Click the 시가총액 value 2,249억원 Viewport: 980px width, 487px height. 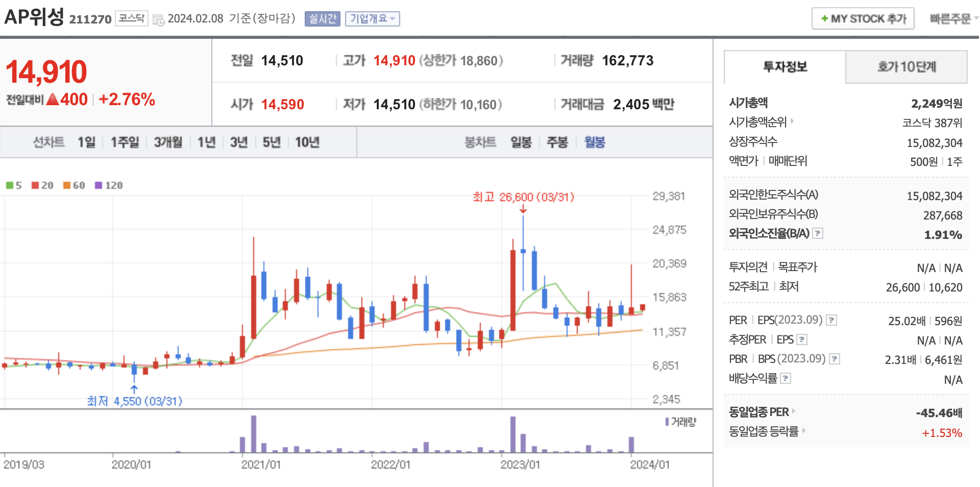click(x=937, y=104)
